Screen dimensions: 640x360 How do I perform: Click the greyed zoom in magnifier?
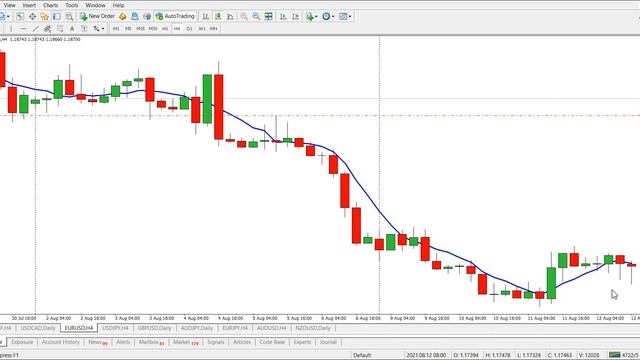click(244, 16)
